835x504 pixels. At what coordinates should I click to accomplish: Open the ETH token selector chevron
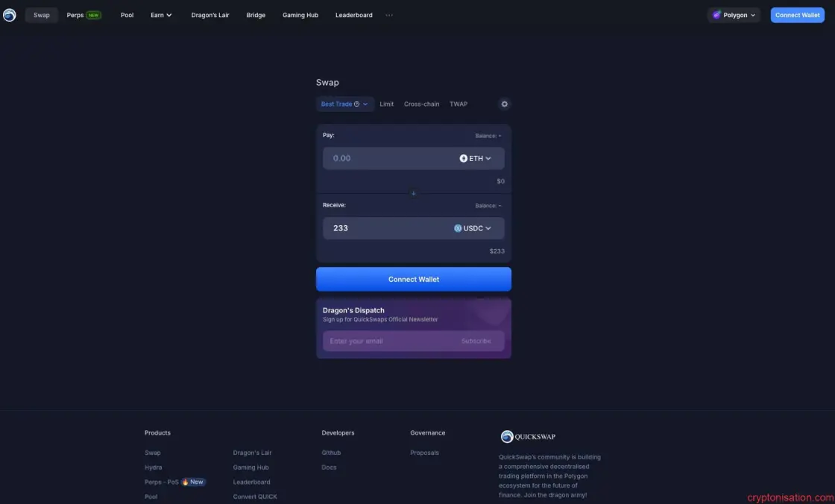pyautogui.click(x=488, y=158)
